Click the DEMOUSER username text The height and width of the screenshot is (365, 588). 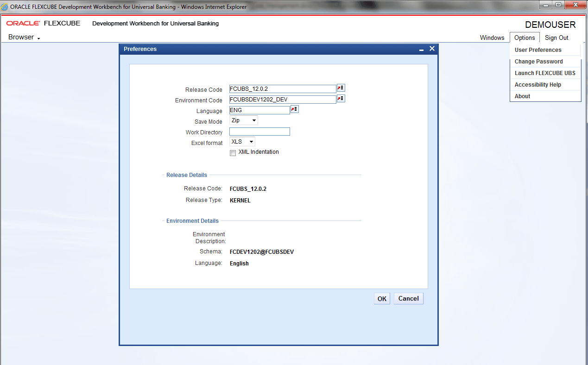(x=550, y=25)
